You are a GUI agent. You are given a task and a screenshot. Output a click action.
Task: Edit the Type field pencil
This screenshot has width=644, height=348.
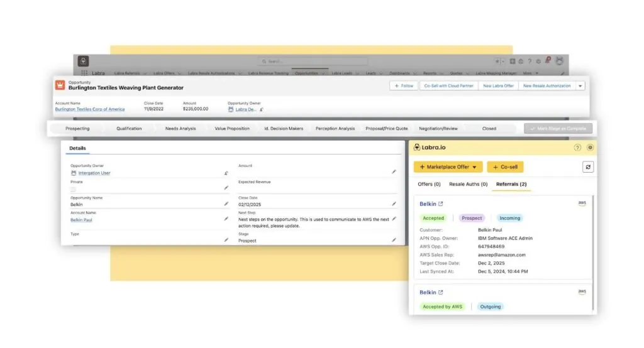click(226, 240)
